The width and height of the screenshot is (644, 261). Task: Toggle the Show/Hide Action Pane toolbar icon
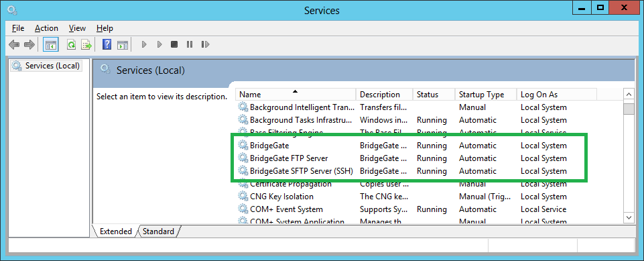123,44
